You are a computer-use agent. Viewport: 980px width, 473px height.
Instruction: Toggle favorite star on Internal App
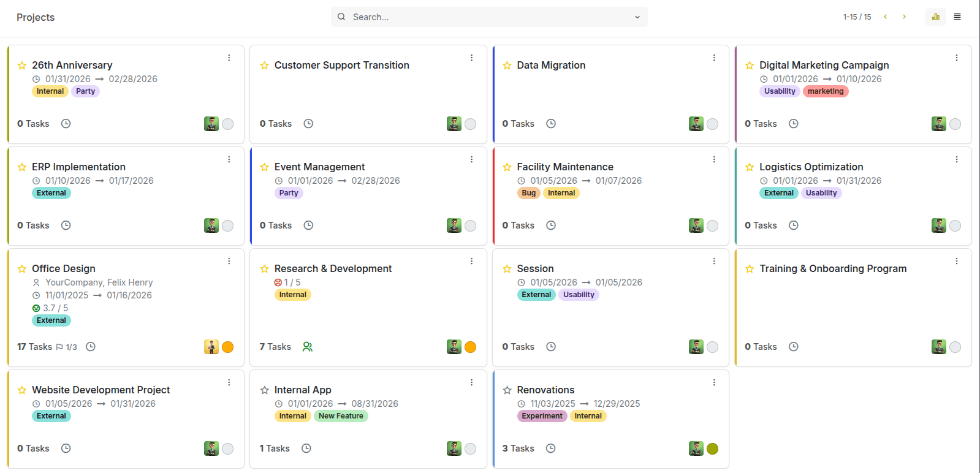coord(264,390)
